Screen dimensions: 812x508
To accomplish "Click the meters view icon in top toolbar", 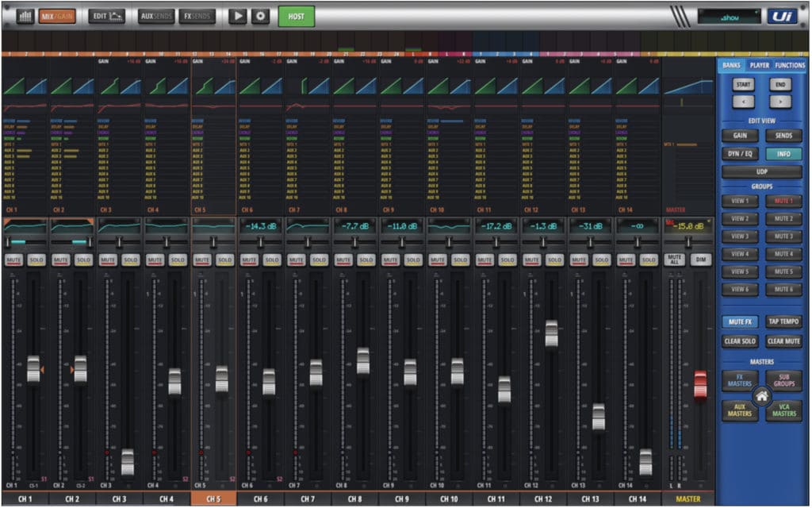I will [x=25, y=16].
